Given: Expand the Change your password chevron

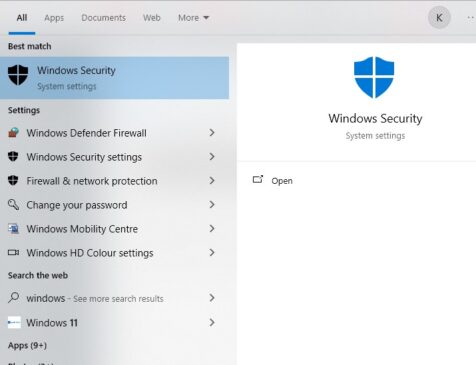Looking at the screenshot, I should coord(212,204).
